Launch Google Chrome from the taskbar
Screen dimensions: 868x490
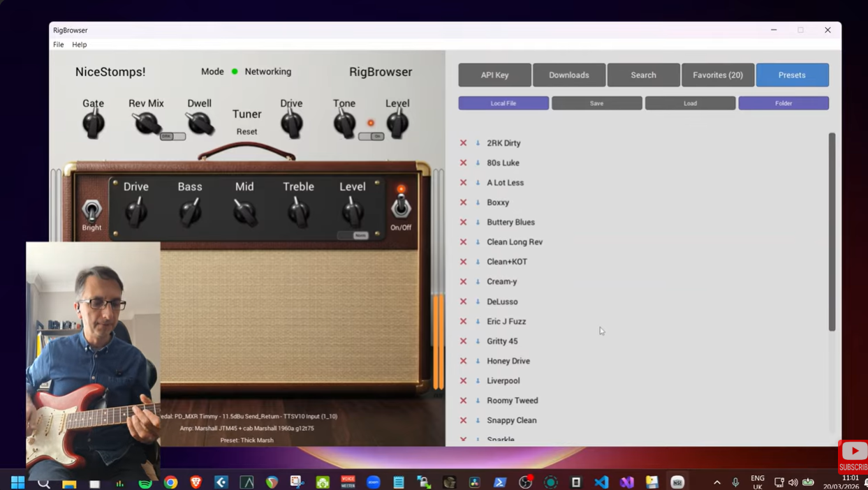pos(171,482)
